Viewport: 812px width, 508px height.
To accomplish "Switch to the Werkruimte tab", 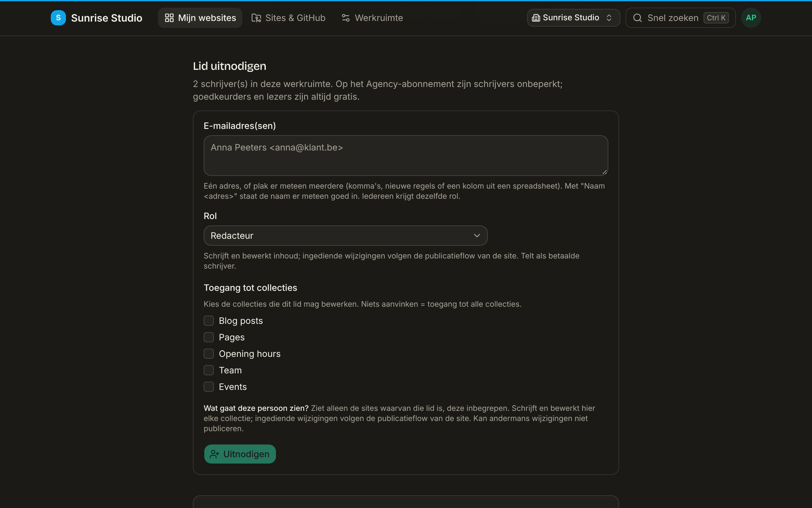I will tap(372, 18).
